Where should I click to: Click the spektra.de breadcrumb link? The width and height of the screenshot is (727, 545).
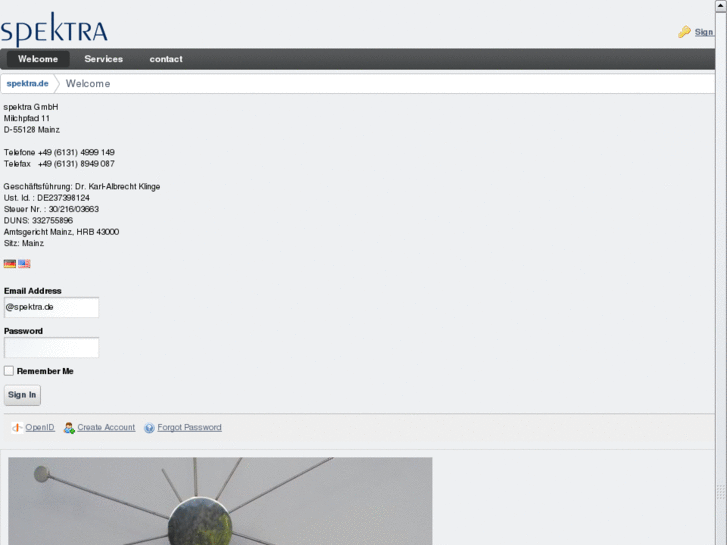tap(27, 83)
